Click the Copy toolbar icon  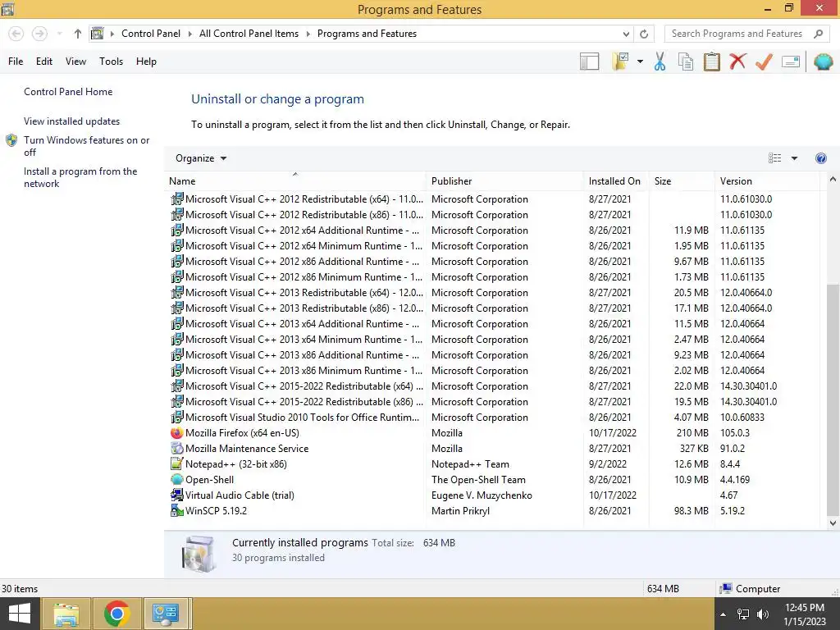(686, 62)
